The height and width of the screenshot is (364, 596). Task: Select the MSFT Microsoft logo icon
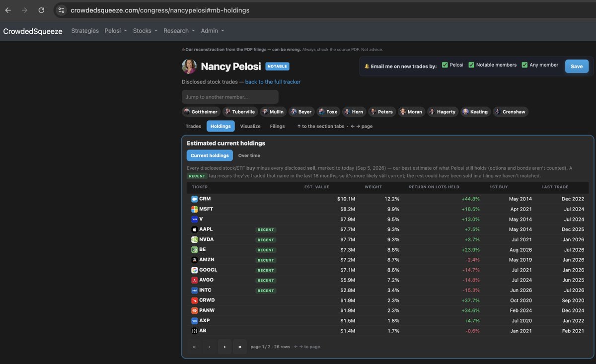[194, 209]
